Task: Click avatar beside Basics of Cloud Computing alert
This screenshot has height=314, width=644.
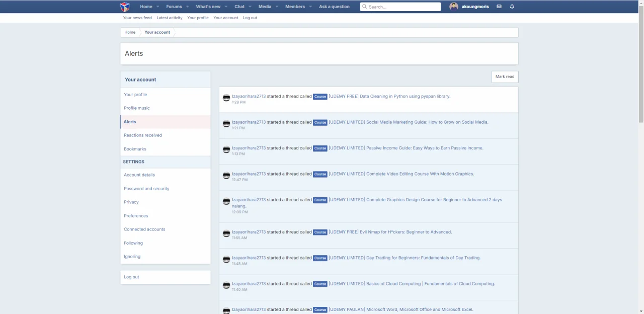Action: coord(226,285)
